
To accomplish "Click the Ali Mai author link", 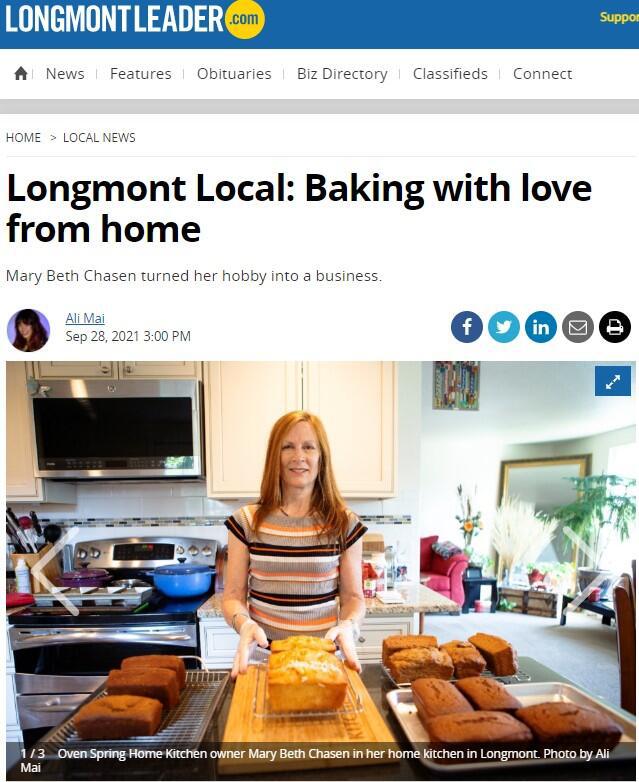I will [x=85, y=318].
